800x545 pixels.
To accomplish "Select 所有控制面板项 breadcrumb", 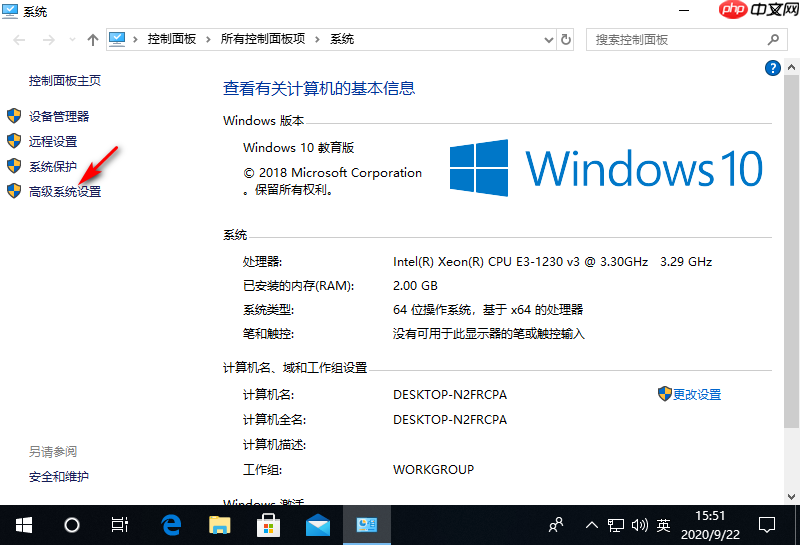I will click(263, 39).
